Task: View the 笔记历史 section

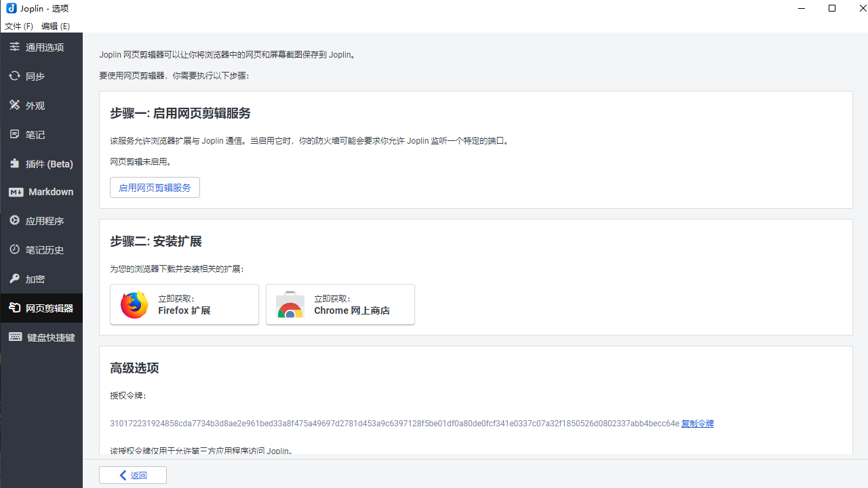Action: (x=41, y=249)
